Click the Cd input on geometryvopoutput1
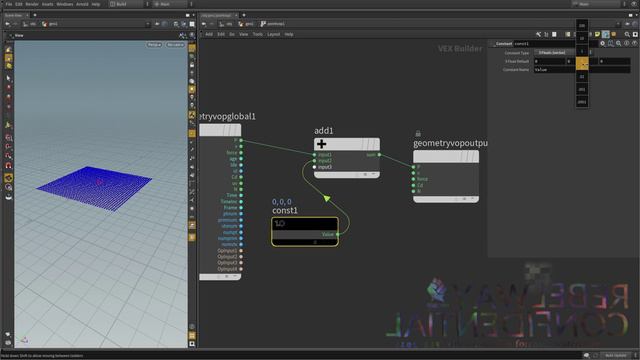Viewport: 640px width, 360px height. [413, 185]
